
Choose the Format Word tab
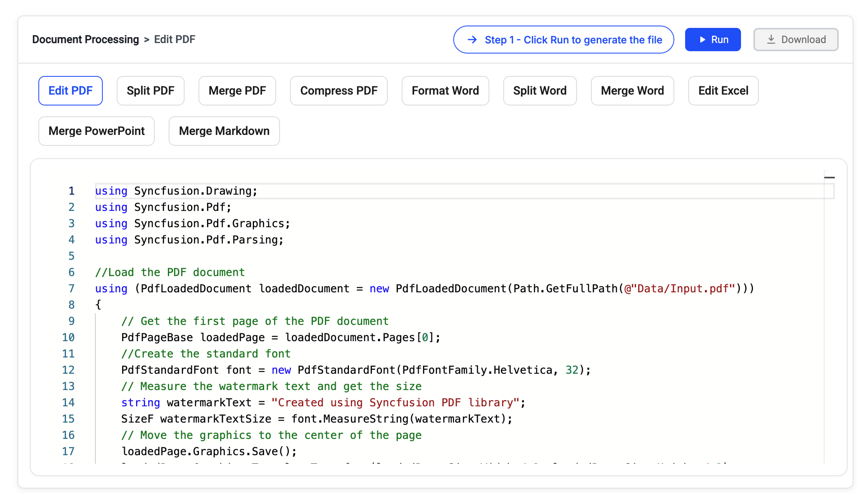click(x=446, y=91)
